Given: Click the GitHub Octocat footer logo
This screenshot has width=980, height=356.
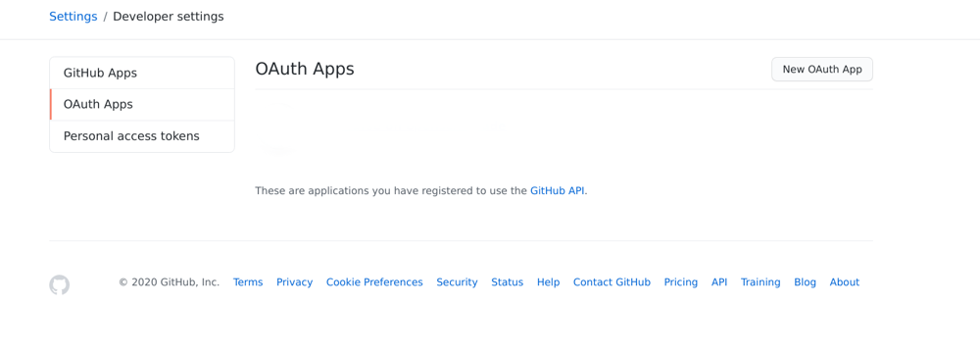Looking at the screenshot, I should [60, 284].
